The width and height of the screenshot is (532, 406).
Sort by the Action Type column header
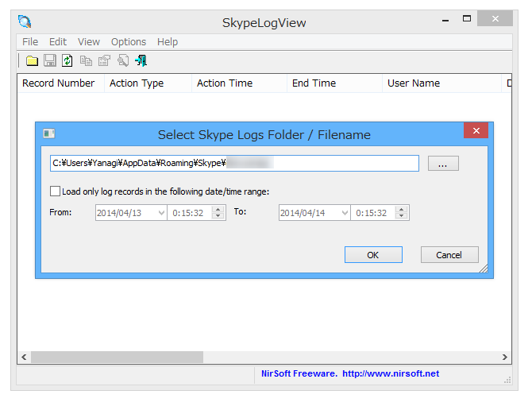(148, 83)
